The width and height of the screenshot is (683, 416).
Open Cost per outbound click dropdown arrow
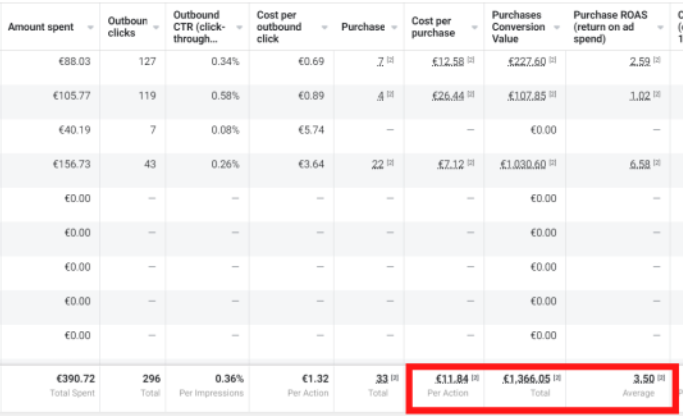point(325,27)
